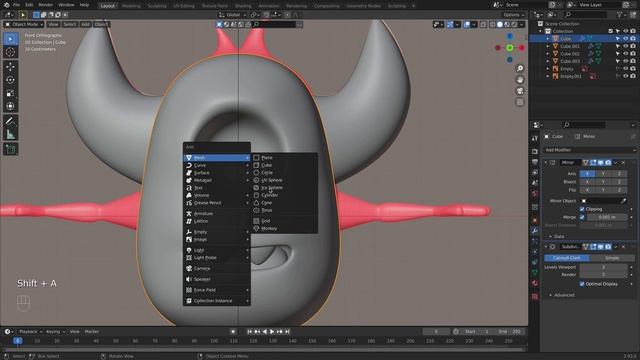Click the pan hand viewport gizmo
640x360 pixels.
click(x=520, y=80)
